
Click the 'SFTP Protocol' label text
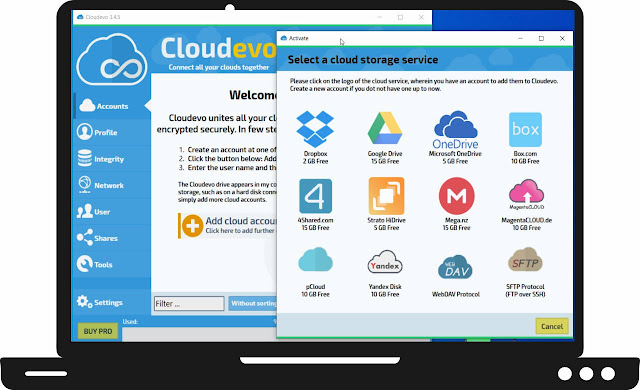(x=525, y=287)
